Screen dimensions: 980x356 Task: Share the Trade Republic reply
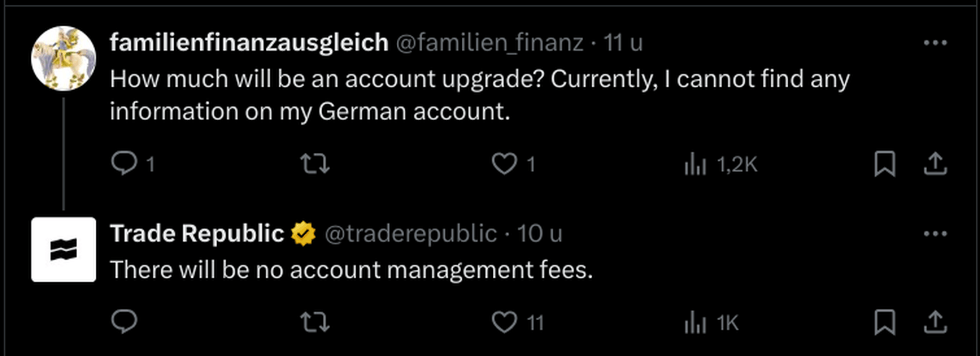click(x=935, y=323)
